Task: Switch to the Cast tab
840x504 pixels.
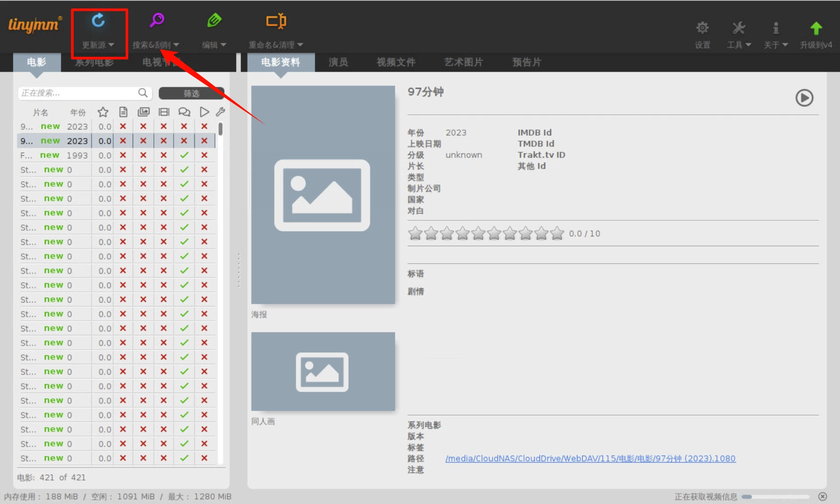Action: click(x=338, y=63)
